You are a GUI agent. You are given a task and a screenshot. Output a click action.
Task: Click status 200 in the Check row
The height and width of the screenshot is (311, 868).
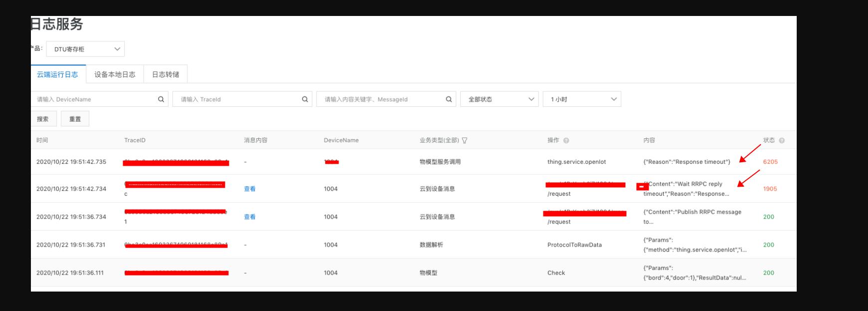coord(769,273)
